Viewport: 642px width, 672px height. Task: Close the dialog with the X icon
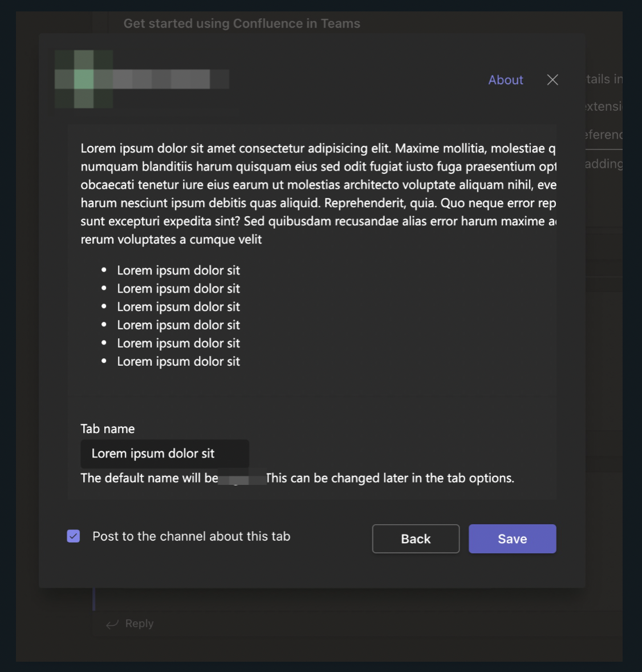pos(552,80)
